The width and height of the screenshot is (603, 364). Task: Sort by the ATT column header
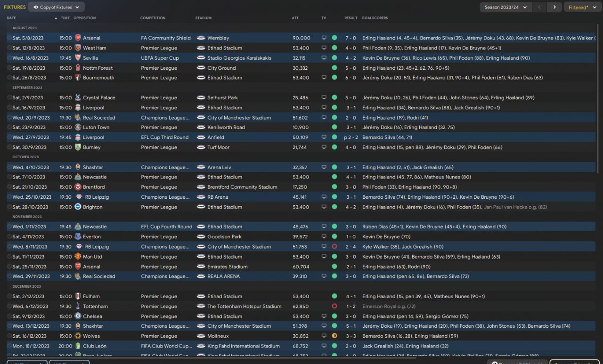pyautogui.click(x=295, y=18)
